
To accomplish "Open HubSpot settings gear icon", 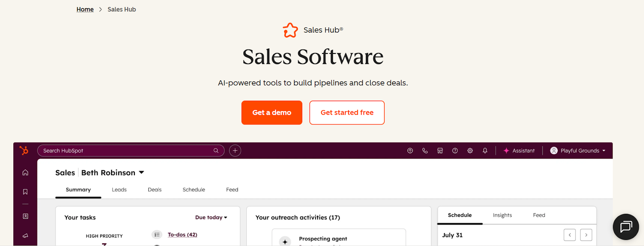I will tap(470, 150).
